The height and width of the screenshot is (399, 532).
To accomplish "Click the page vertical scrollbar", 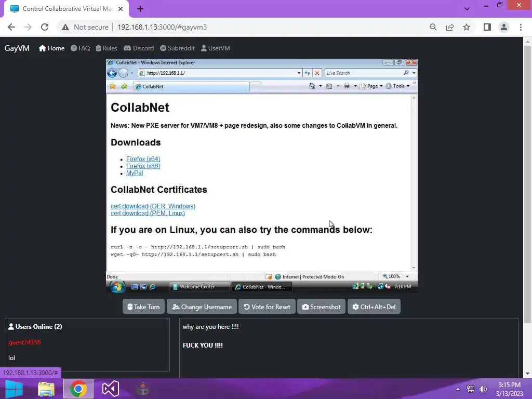I will click(x=527, y=185).
